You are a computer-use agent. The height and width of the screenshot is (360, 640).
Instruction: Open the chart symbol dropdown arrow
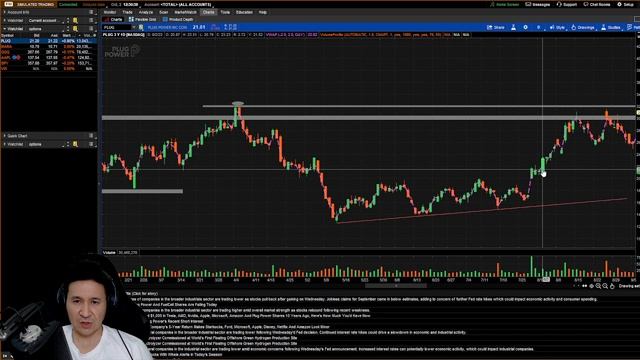pyautogui.click(x=133, y=27)
